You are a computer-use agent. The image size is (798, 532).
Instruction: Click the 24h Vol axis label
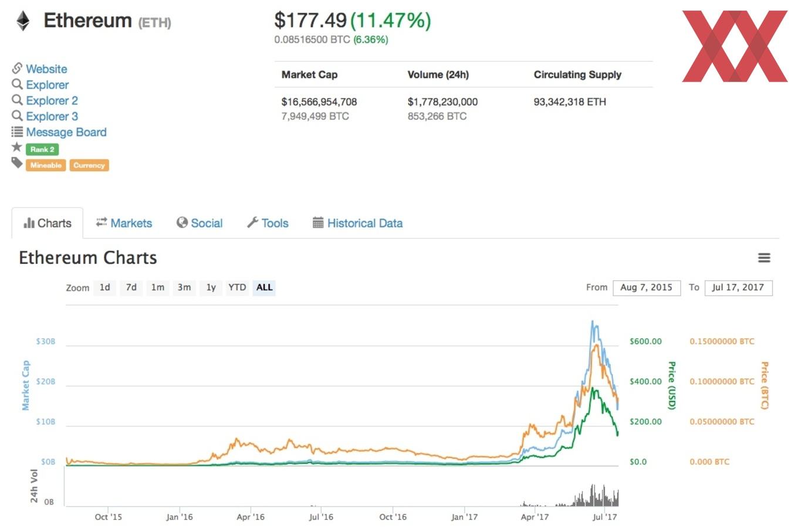coord(34,486)
